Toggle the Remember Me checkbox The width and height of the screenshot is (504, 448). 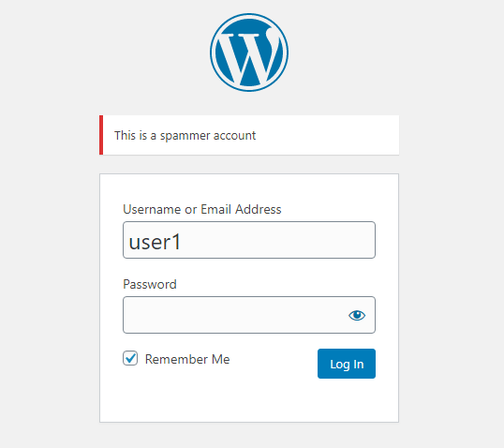click(130, 358)
